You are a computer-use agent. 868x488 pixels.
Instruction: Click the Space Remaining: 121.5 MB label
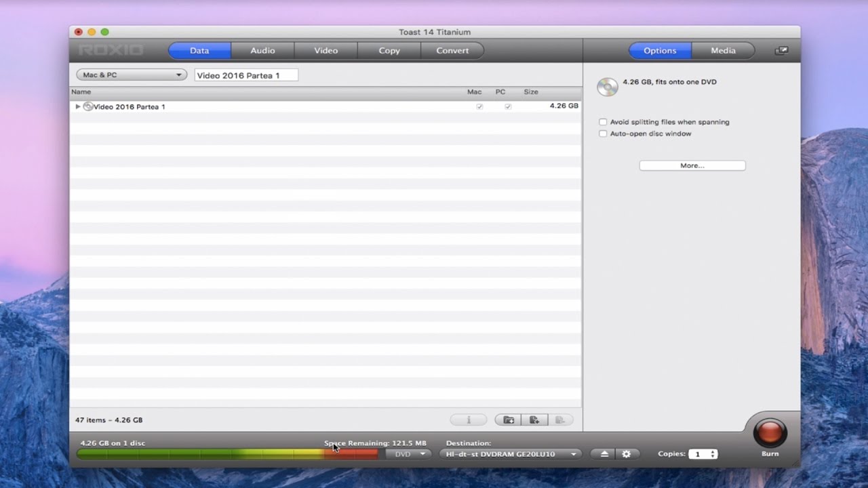point(375,443)
